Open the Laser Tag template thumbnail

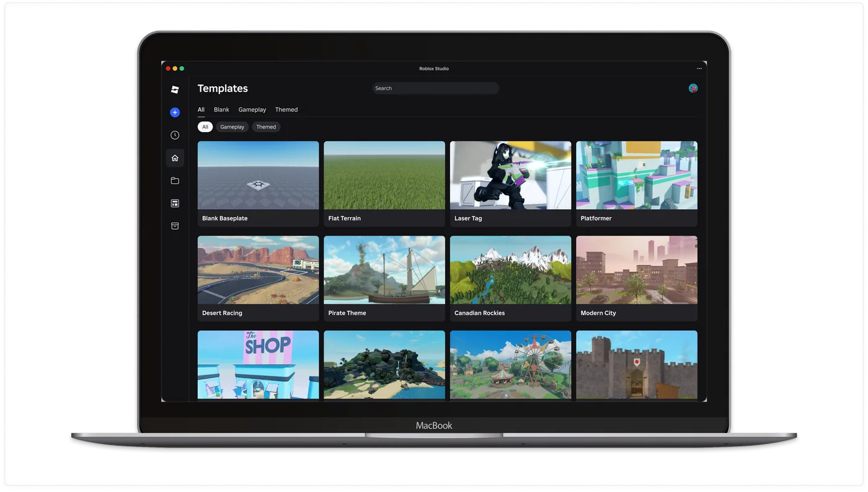(511, 176)
